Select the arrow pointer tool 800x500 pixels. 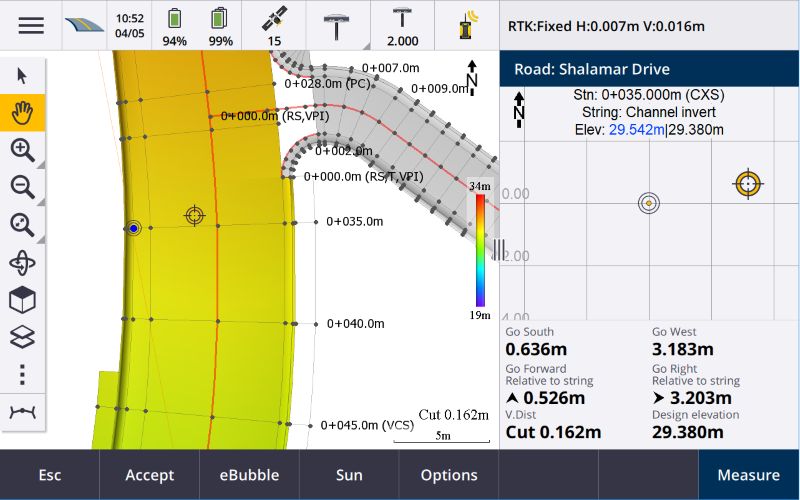pyautogui.click(x=22, y=76)
